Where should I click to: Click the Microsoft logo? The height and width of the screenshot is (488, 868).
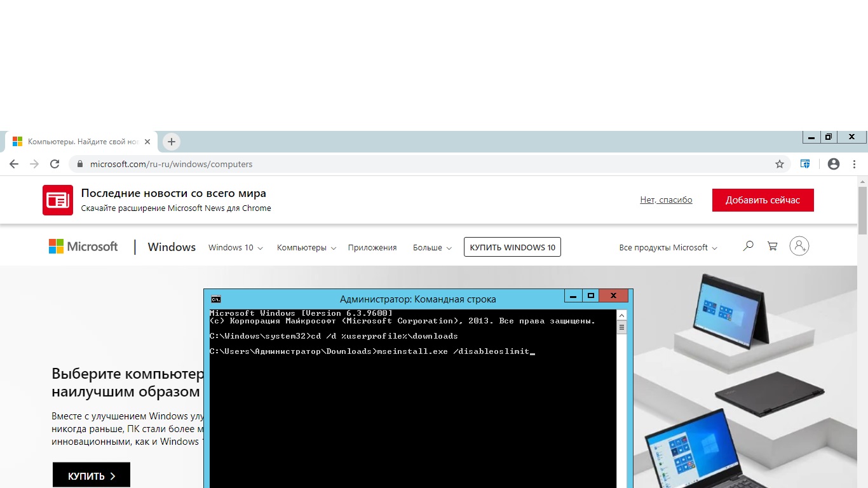coord(83,247)
